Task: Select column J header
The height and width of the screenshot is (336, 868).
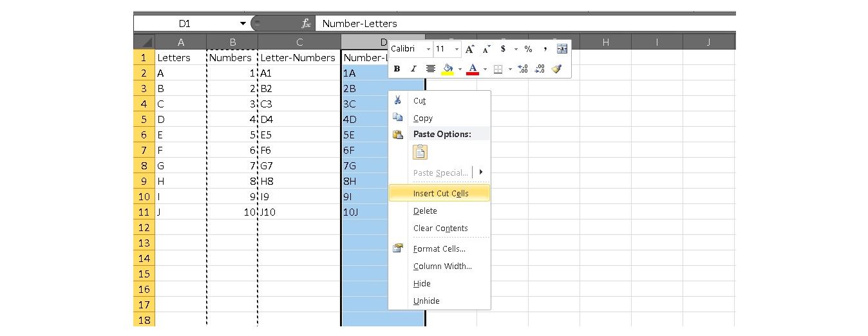Action: tap(708, 42)
